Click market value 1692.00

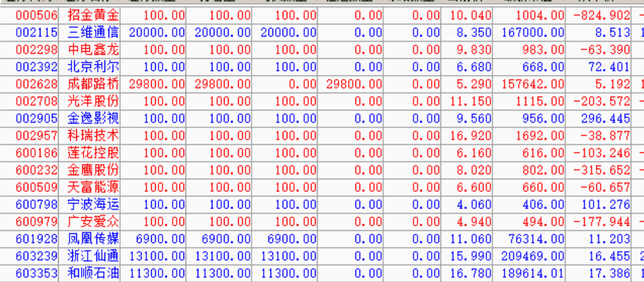click(540, 136)
